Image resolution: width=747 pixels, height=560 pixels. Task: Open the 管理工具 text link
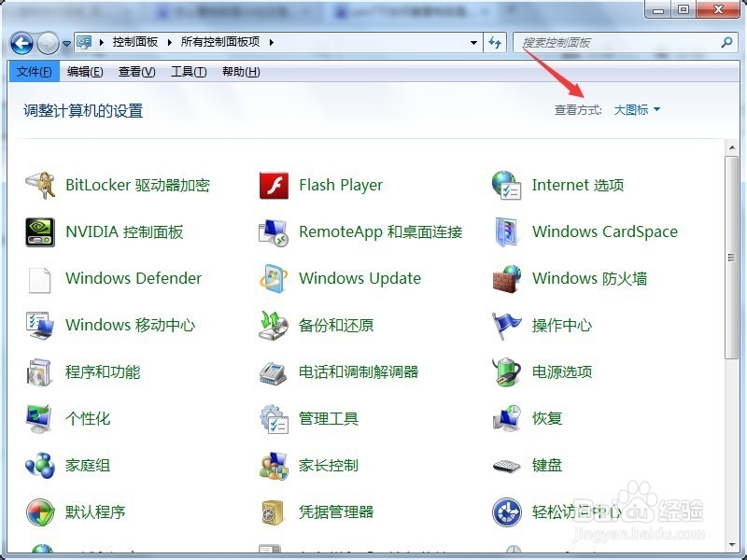click(329, 418)
